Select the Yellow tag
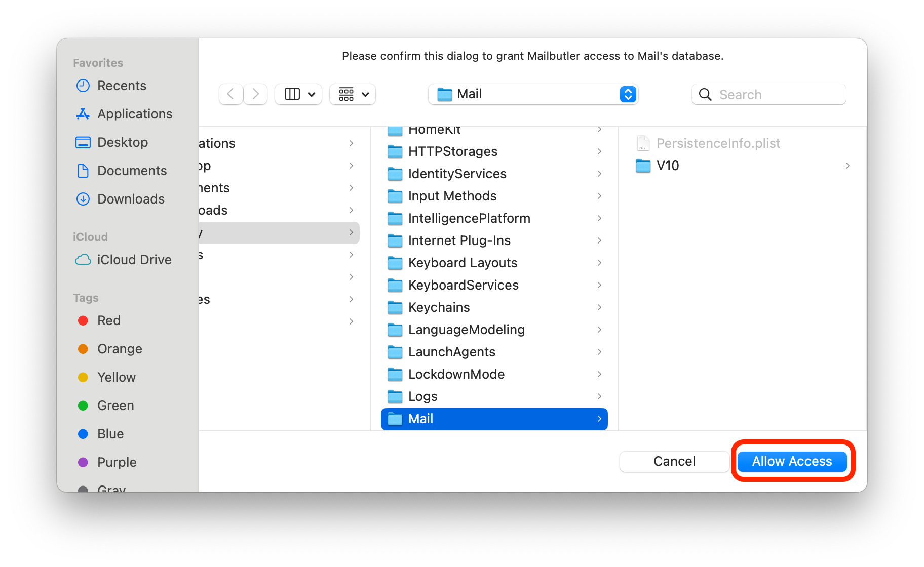The image size is (924, 567). coord(107,377)
